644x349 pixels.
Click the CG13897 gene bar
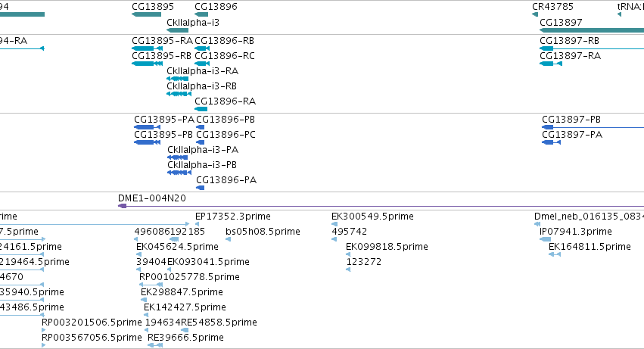pyautogui.click(x=592, y=30)
